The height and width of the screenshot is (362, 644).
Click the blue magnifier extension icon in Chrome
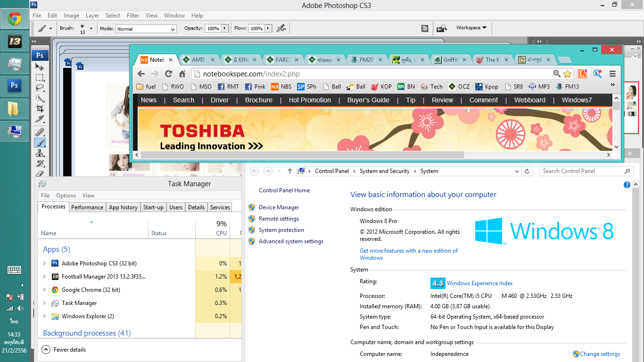click(597, 74)
